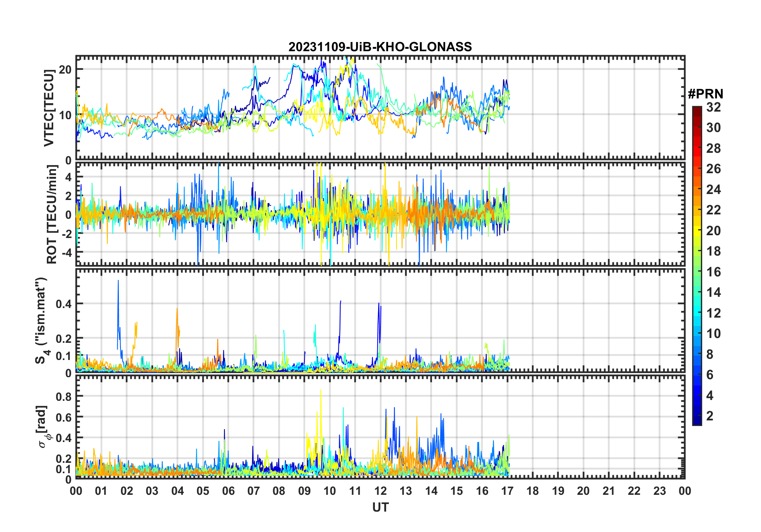Click VTEC axis tick label 20

point(65,70)
